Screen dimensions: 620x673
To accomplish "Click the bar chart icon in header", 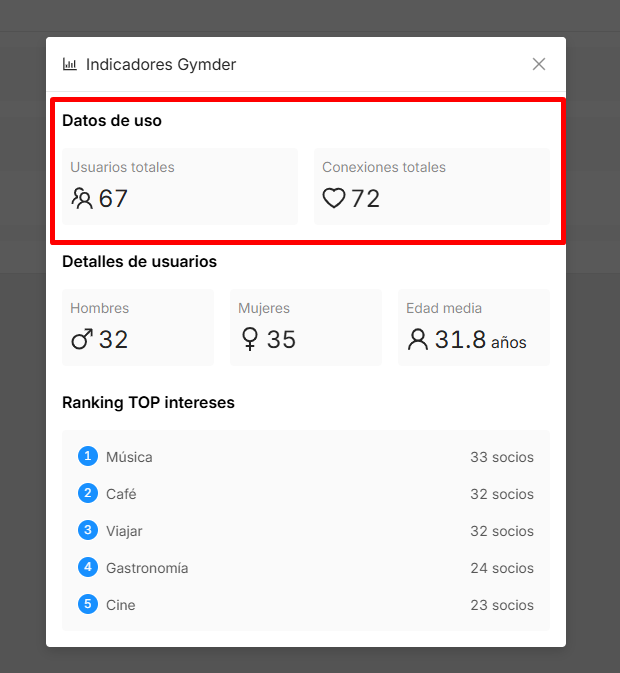I will pyautogui.click(x=70, y=65).
